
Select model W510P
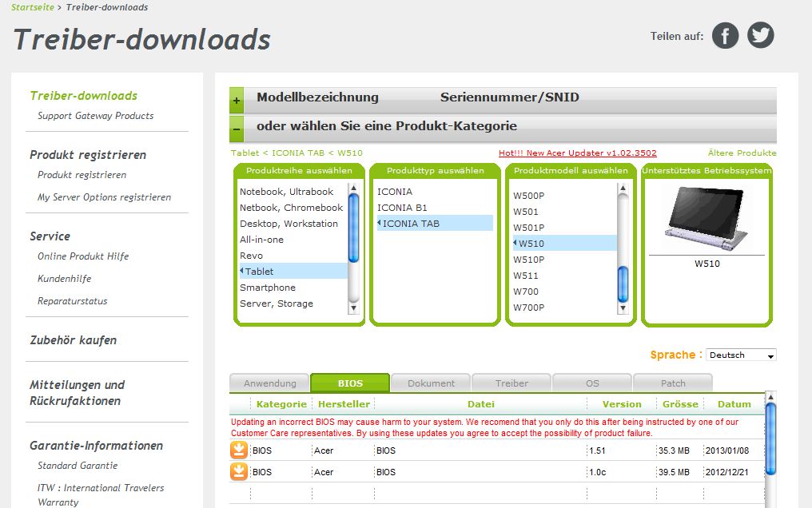529,260
